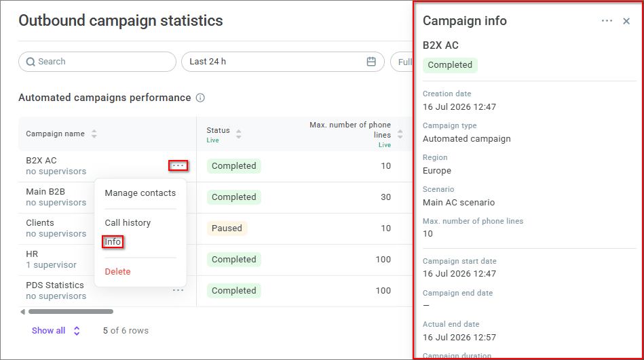Click the Automated campaign type value
The height and width of the screenshot is (360, 644).
pyautogui.click(x=467, y=139)
